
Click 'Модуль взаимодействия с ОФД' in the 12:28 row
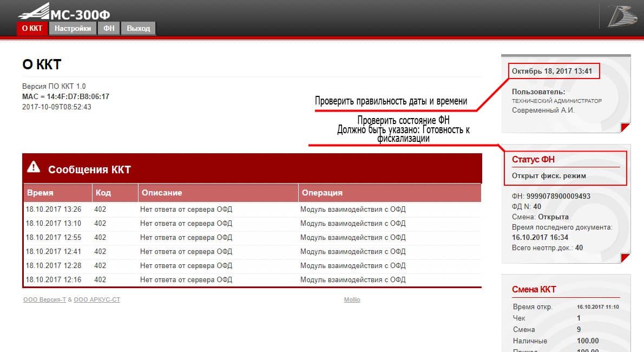tap(353, 266)
